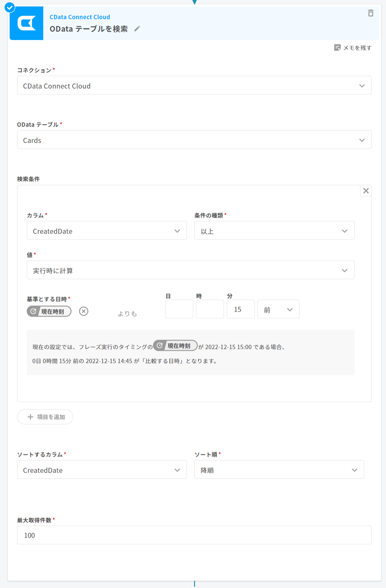Click the 最大取得件数 field
The image size is (386, 588).
[x=194, y=535]
